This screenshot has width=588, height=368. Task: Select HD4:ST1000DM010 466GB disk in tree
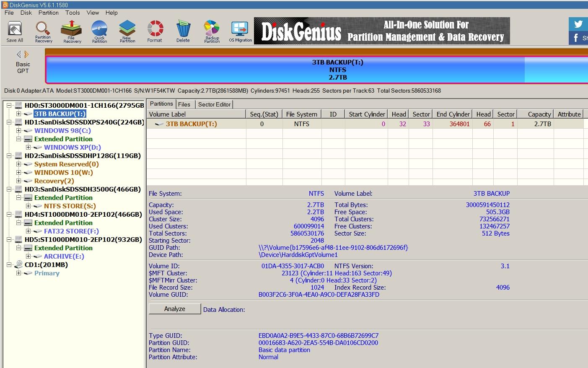pos(83,215)
